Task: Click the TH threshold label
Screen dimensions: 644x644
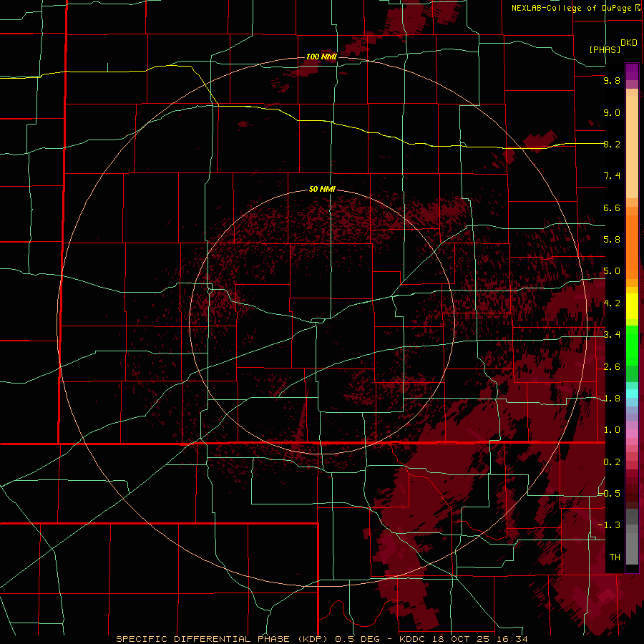Action: tap(615, 557)
